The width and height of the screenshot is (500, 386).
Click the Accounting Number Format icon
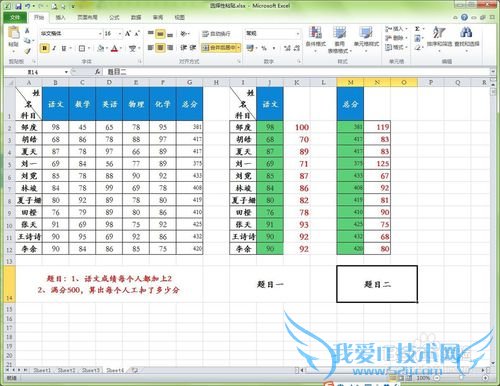point(250,48)
